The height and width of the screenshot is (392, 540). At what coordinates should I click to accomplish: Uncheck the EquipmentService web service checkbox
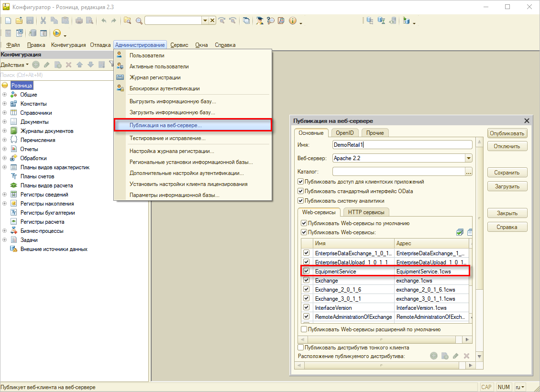[307, 271]
